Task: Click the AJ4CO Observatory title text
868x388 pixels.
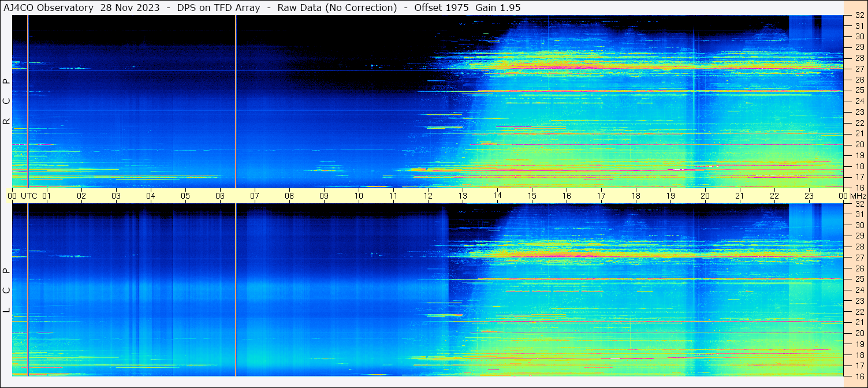Action: [x=49, y=8]
